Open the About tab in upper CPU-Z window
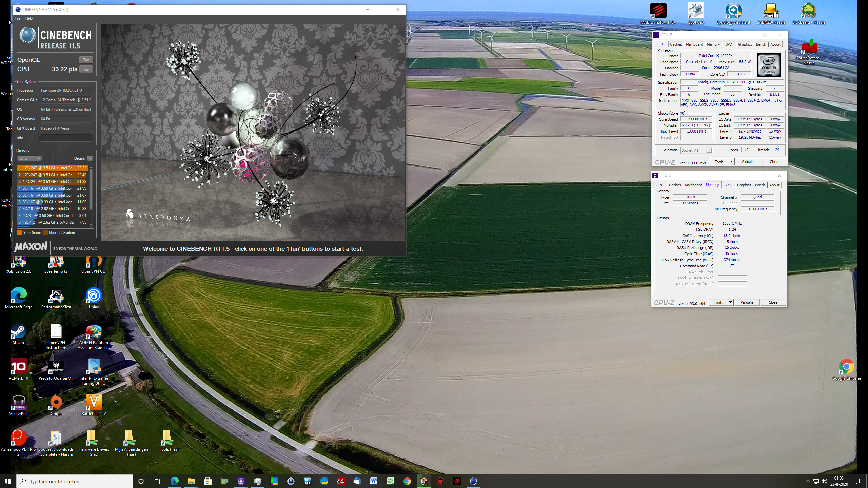868x488 pixels. (775, 44)
